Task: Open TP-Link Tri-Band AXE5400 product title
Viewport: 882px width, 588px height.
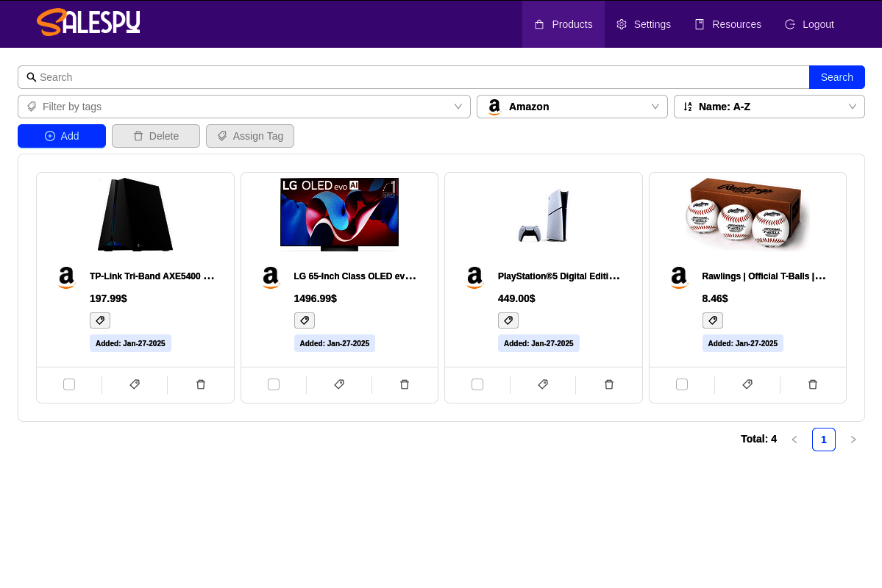Action: tap(152, 276)
